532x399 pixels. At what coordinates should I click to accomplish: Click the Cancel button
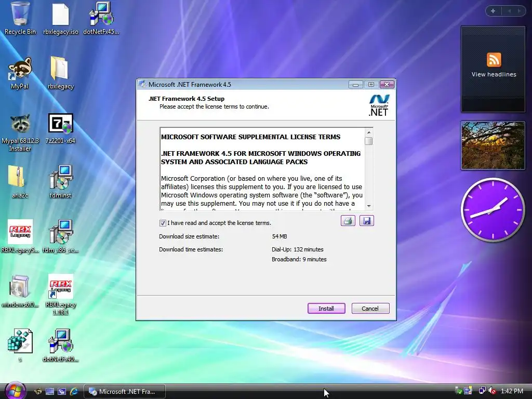point(370,309)
